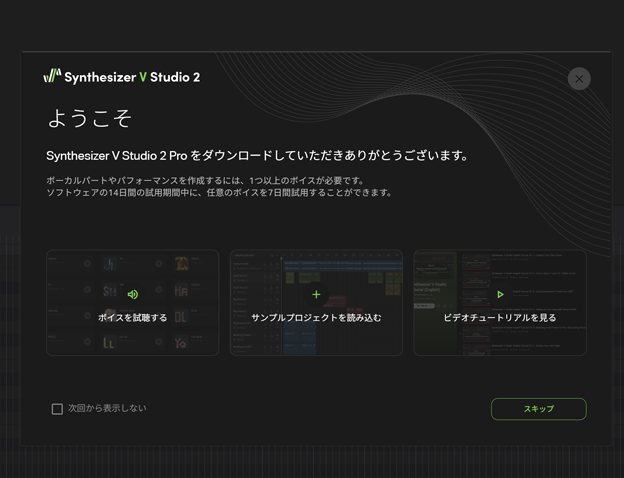This screenshot has height=478, width=624.
Task: Click the green plus icon on the sample project card
Action: (x=316, y=294)
